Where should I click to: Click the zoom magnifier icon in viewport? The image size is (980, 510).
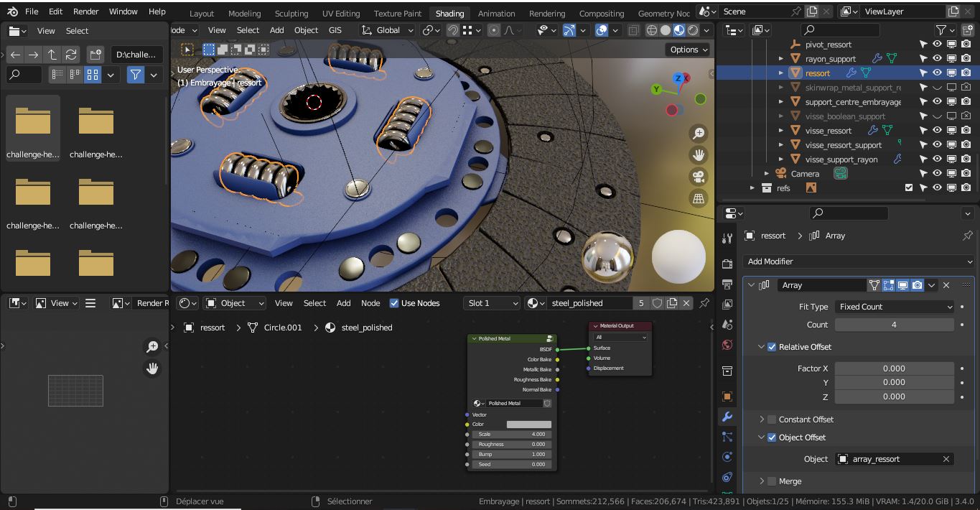tap(699, 133)
